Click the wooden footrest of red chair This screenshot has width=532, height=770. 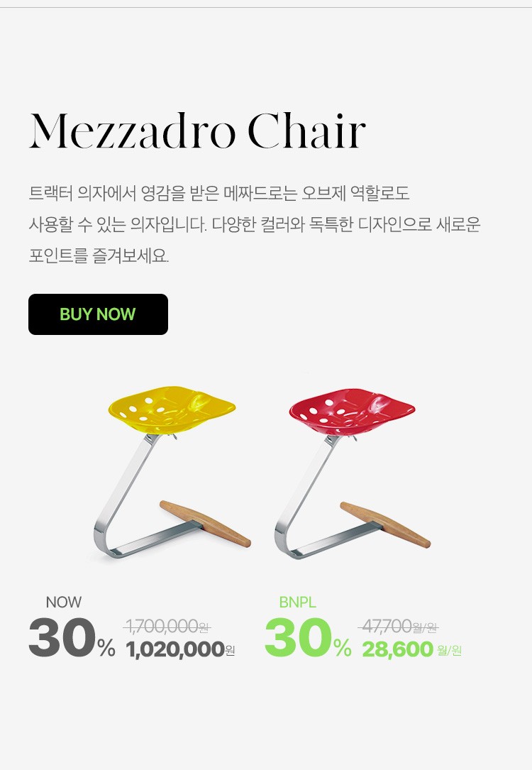click(x=386, y=524)
